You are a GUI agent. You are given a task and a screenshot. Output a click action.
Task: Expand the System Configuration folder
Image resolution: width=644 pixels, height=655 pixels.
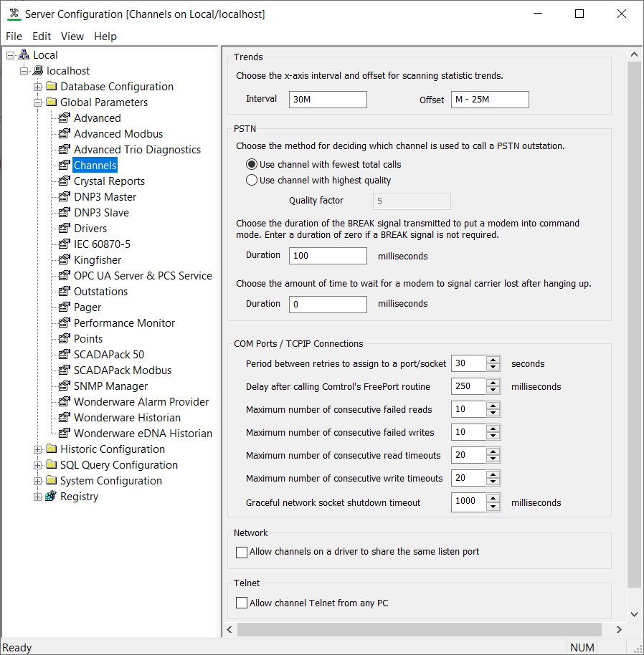click(x=37, y=480)
